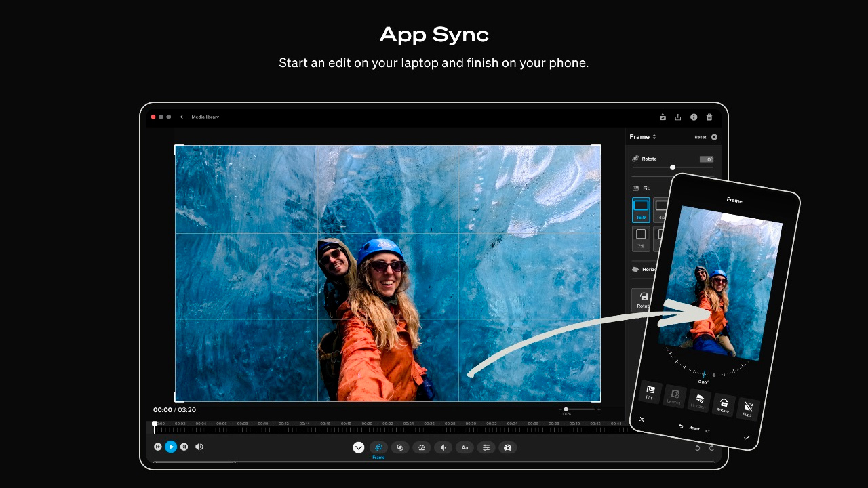
Task: Open the share/export icon in top bar
Action: (678, 117)
